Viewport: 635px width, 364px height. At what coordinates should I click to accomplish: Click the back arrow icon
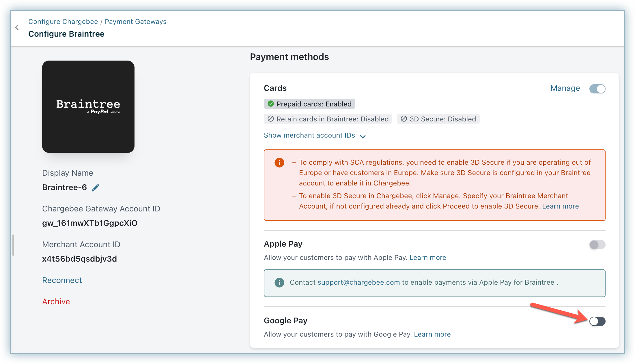(x=17, y=27)
